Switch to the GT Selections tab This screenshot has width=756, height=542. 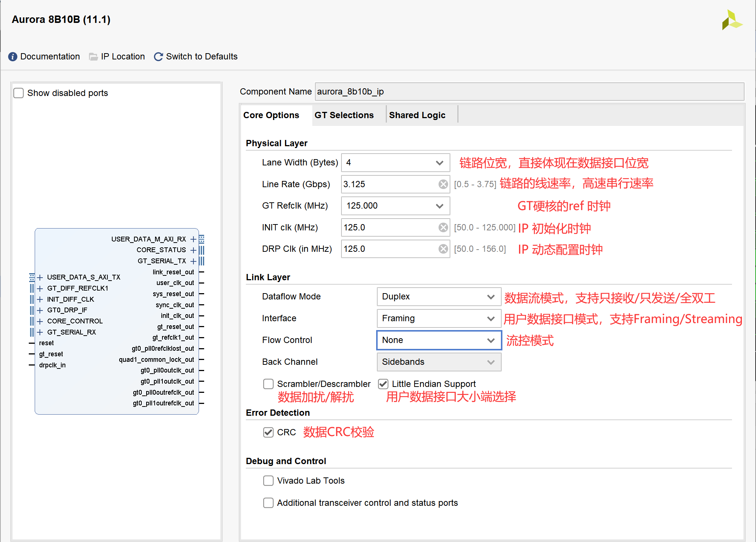click(344, 115)
